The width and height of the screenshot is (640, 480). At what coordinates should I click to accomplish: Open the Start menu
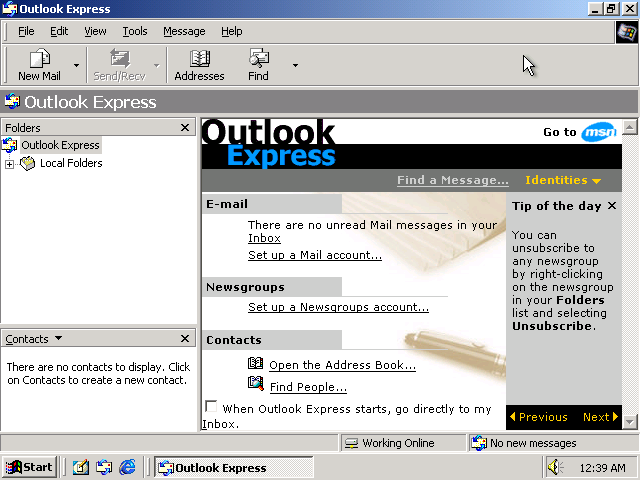point(29,467)
